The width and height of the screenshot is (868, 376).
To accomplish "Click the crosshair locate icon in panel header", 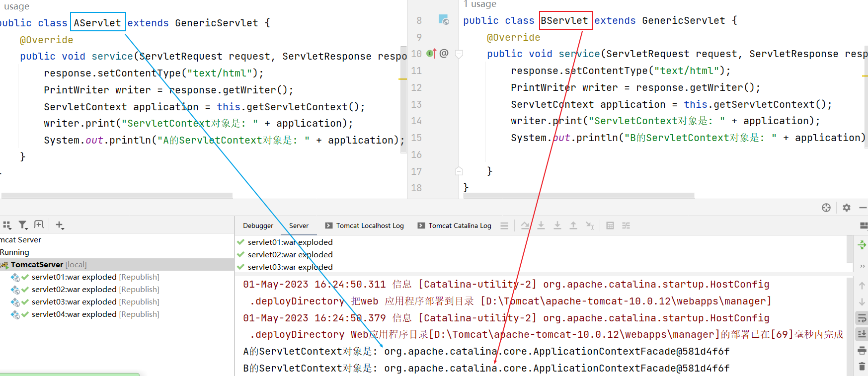I will tap(826, 208).
